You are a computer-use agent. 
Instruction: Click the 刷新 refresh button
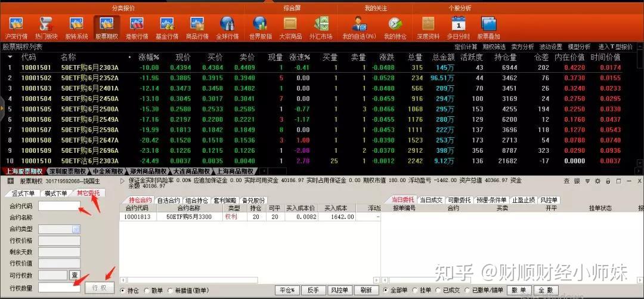click(x=366, y=291)
